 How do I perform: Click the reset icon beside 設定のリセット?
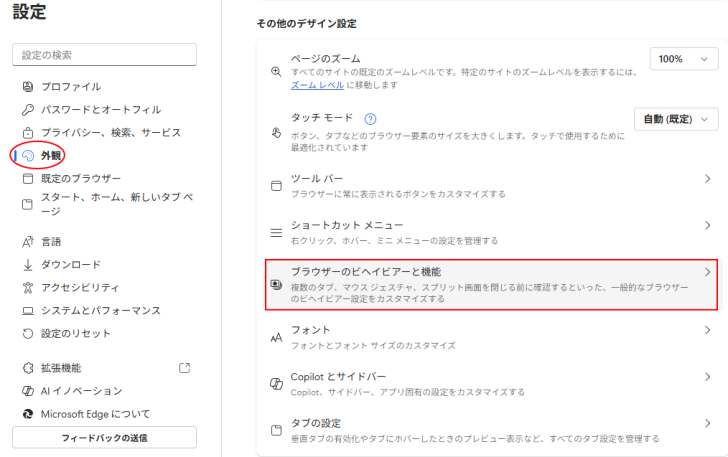click(28, 334)
